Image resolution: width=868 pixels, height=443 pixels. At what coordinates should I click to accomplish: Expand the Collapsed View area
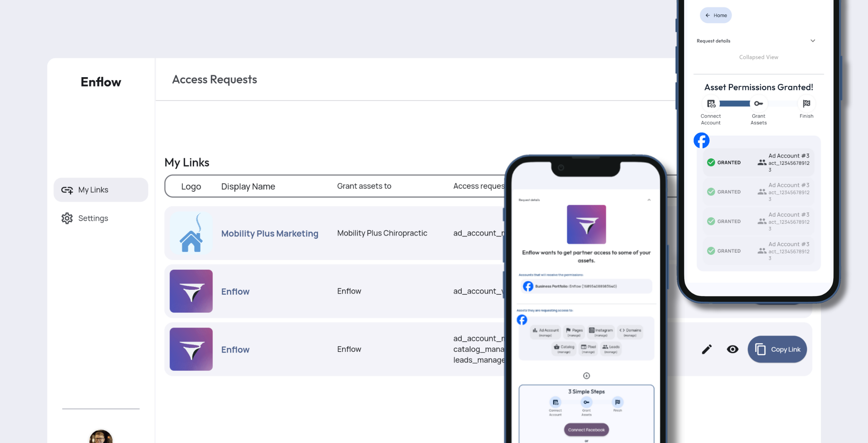[x=758, y=57]
